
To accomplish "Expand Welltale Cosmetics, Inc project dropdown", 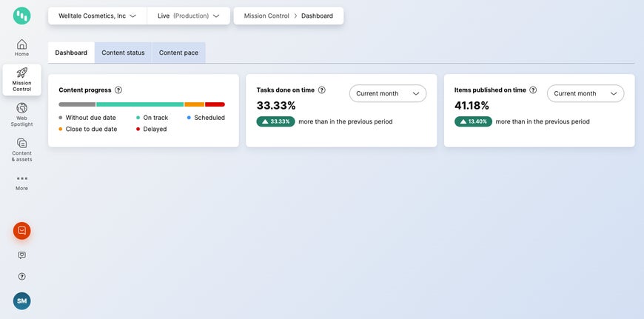I will click(97, 16).
